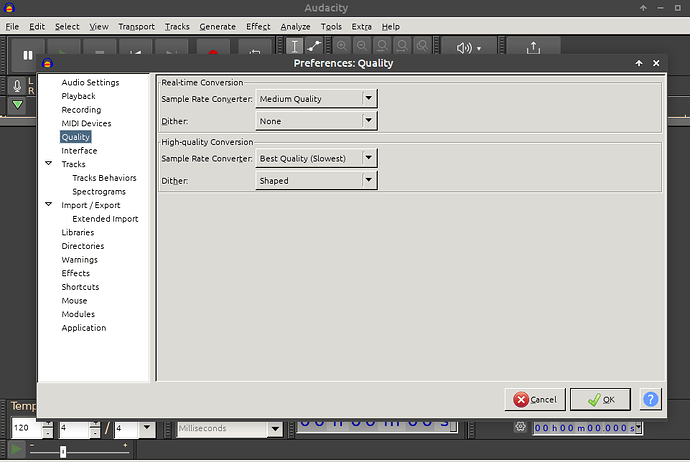Open the Analyze menu

pyautogui.click(x=295, y=26)
